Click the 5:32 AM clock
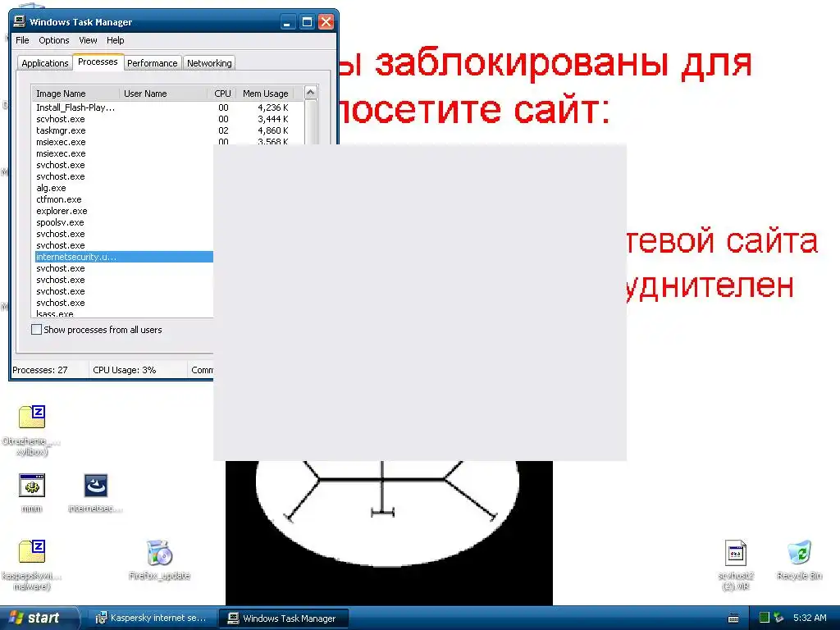The height and width of the screenshot is (630, 840). coord(810,618)
